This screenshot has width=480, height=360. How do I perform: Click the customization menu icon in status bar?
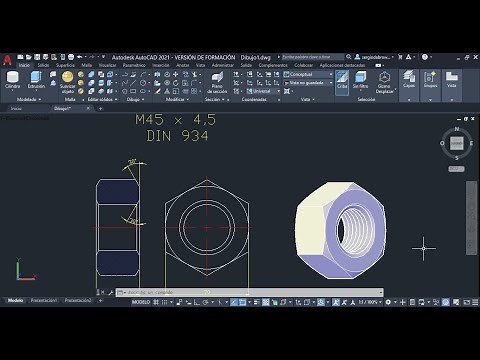click(475, 302)
